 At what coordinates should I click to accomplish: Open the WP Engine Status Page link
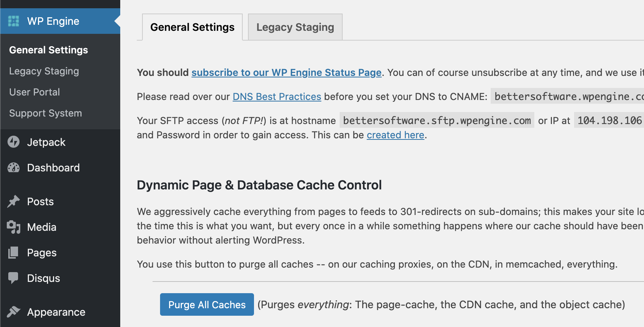coord(286,73)
